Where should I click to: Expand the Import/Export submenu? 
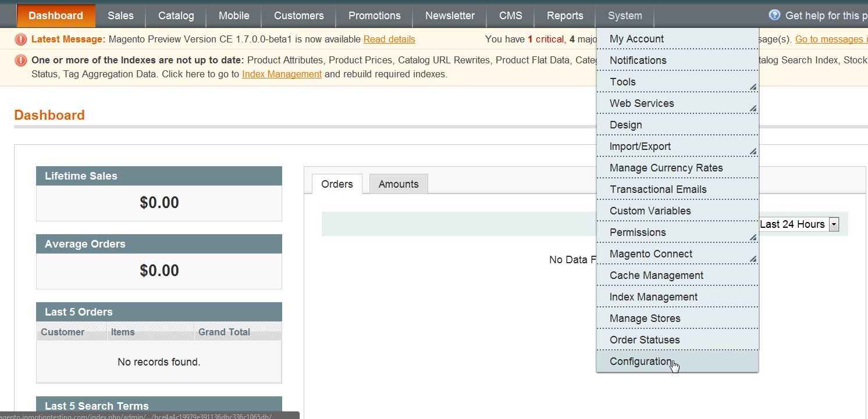tap(752, 152)
